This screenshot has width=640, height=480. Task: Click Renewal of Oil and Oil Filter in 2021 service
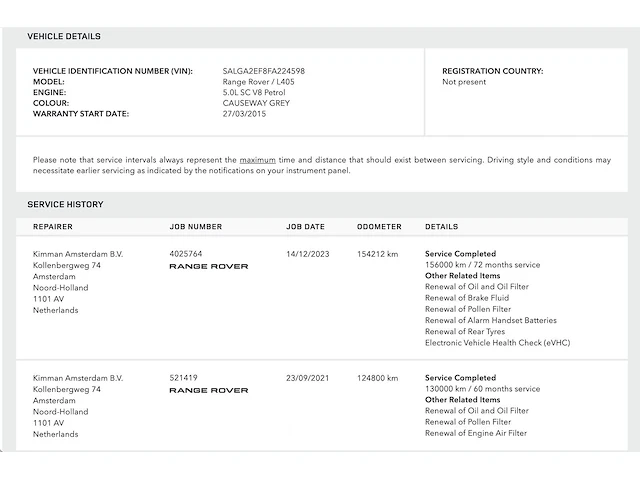pos(477,411)
